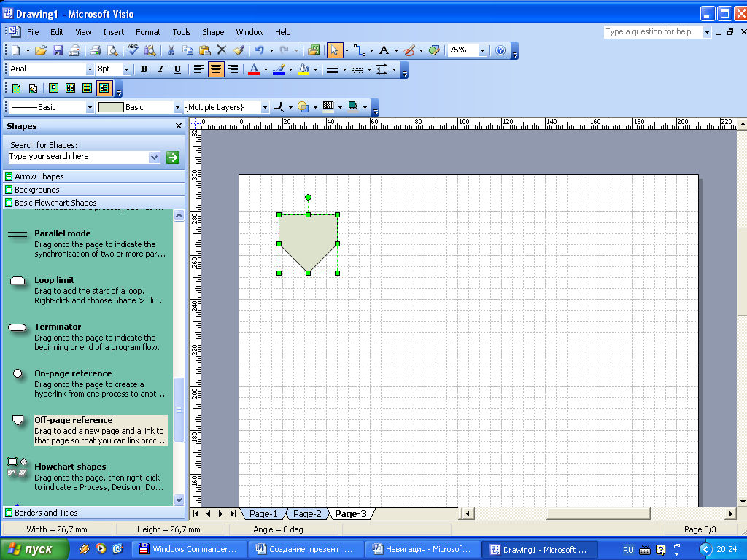
Task: Click the Copy icon
Action: pyautogui.click(x=187, y=50)
